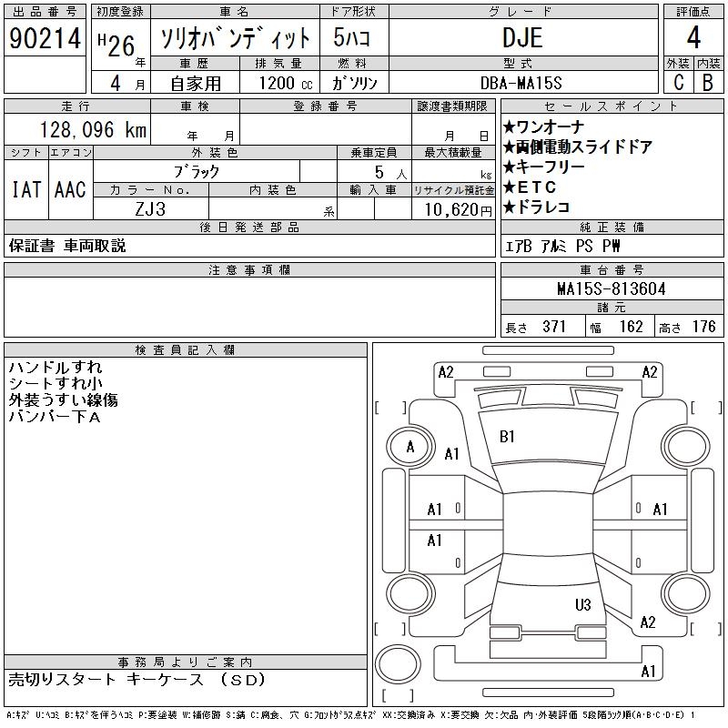Select inspector note ハンドルすれ
Screen dimensions: 728x728
coord(56,368)
